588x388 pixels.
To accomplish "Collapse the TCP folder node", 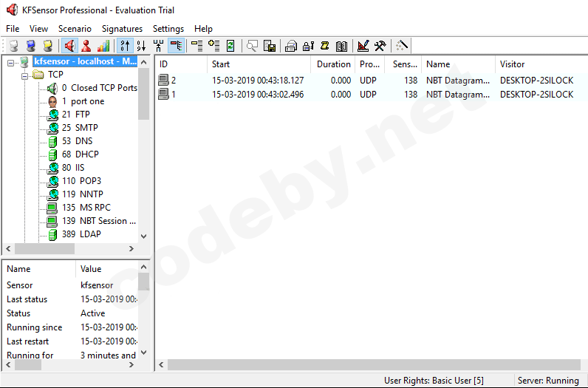I will (x=25, y=76).
